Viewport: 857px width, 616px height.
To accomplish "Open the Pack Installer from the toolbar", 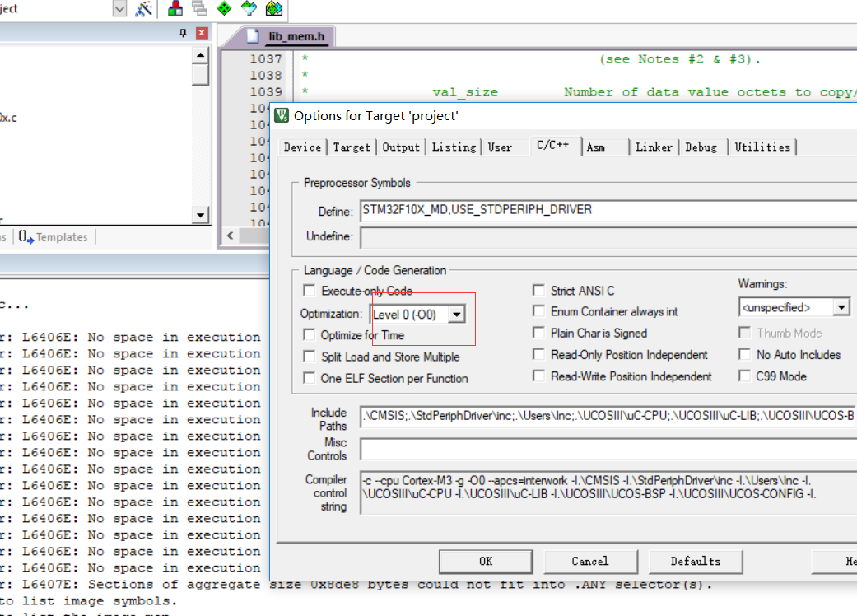I will tap(273, 9).
